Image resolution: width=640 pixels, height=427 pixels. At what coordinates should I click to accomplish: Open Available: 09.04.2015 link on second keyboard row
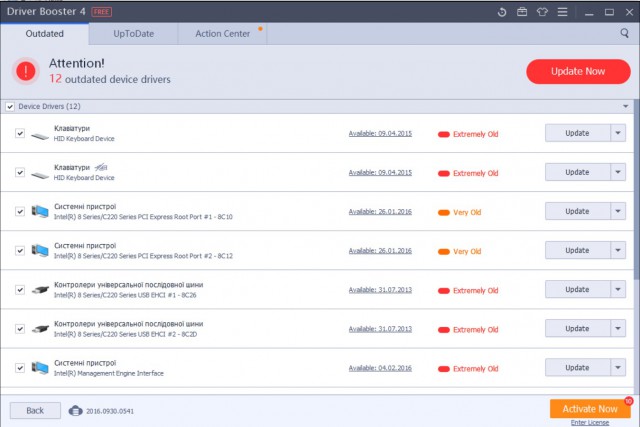point(380,173)
